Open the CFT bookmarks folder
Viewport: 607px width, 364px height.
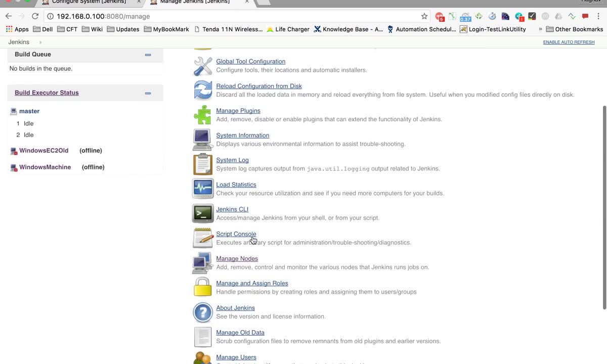[x=67, y=29]
